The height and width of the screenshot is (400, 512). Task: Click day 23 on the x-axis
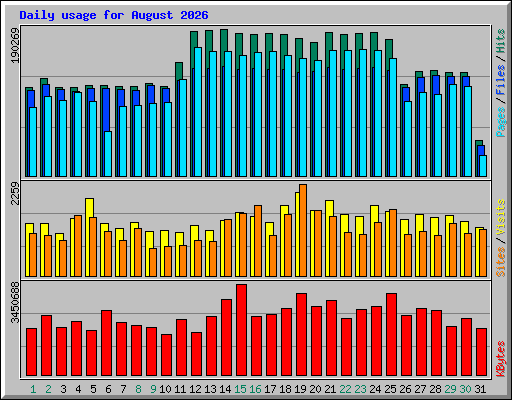pos(360,389)
